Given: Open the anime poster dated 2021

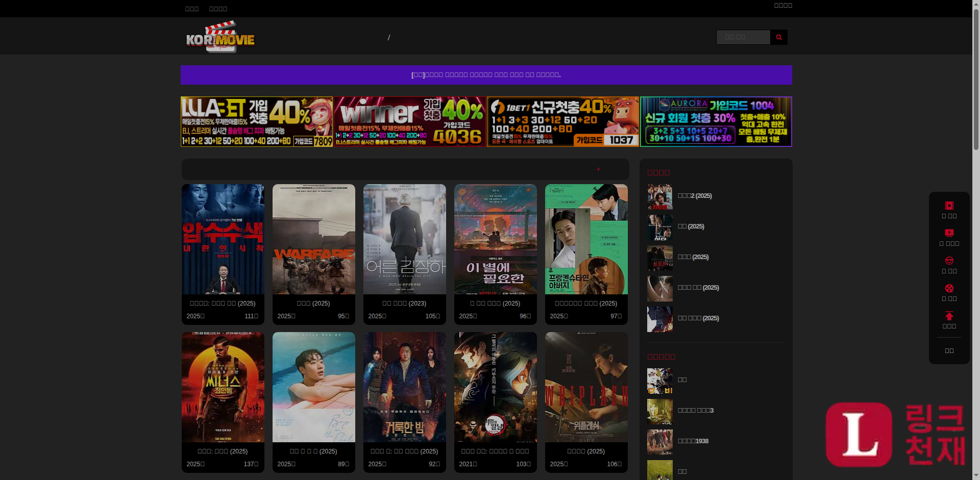Looking at the screenshot, I should tap(496, 387).
